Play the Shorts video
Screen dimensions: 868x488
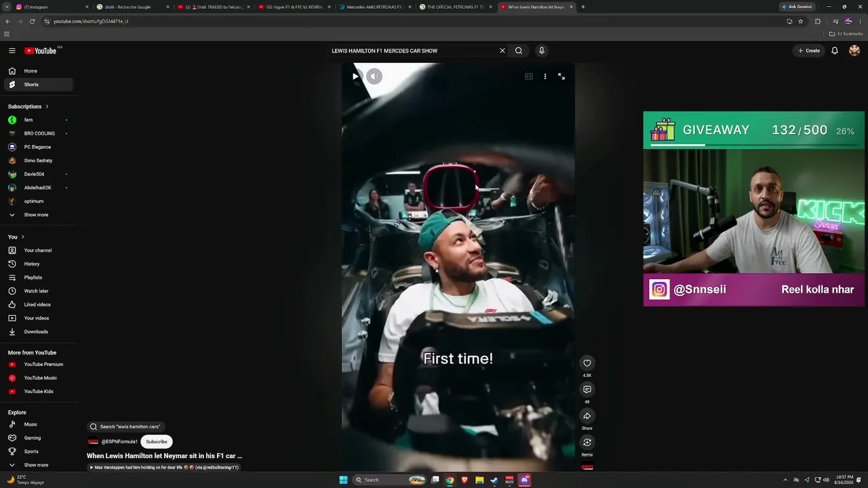pos(355,77)
